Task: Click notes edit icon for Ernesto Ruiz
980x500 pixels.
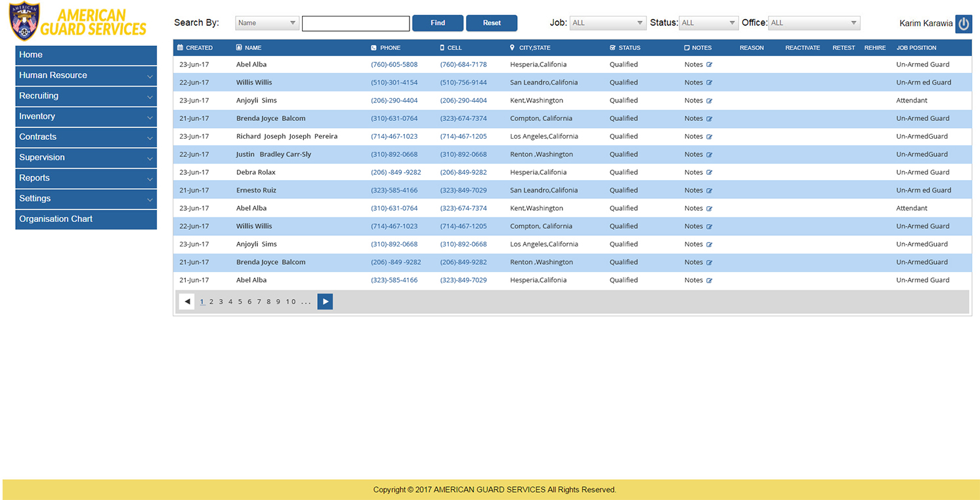Action: point(709,191)
